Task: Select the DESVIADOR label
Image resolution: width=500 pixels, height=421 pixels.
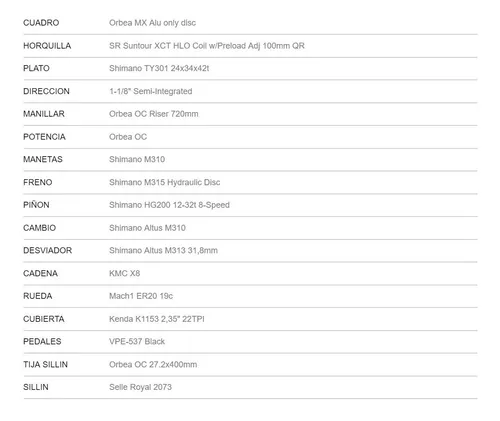Action: [47, 250]
